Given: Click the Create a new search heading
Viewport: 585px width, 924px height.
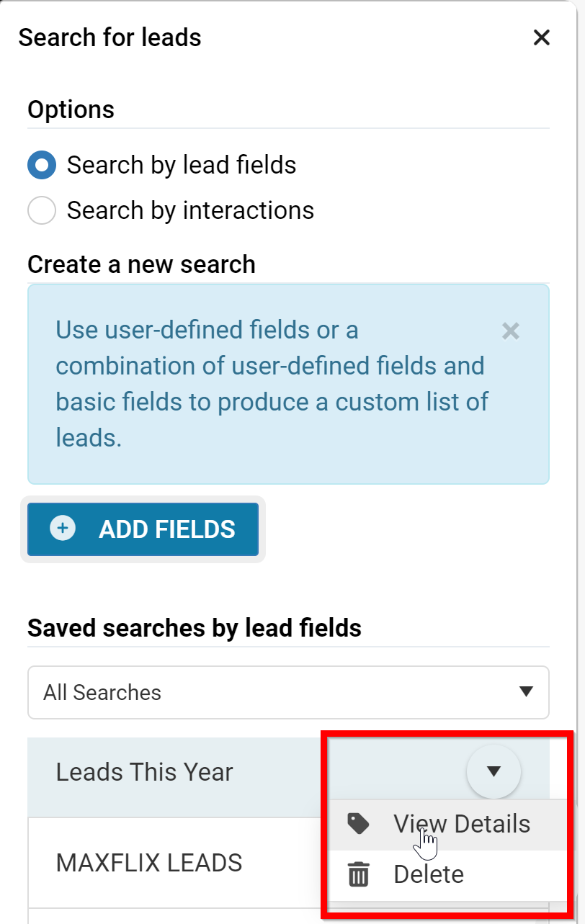Looking at the screenshot, I should [141, 264].
